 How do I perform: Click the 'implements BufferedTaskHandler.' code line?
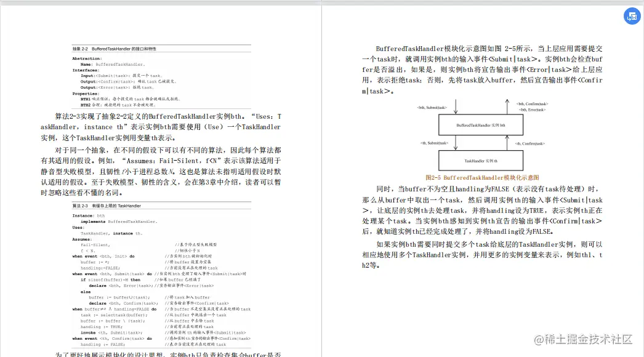pyautogui.click(x=119, y=222)
